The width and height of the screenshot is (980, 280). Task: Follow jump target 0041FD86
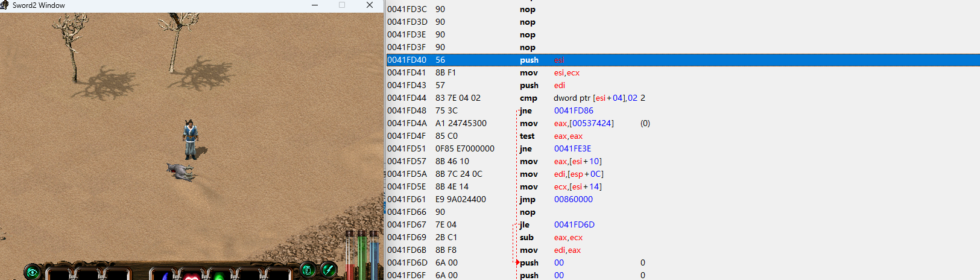point(574,110)
